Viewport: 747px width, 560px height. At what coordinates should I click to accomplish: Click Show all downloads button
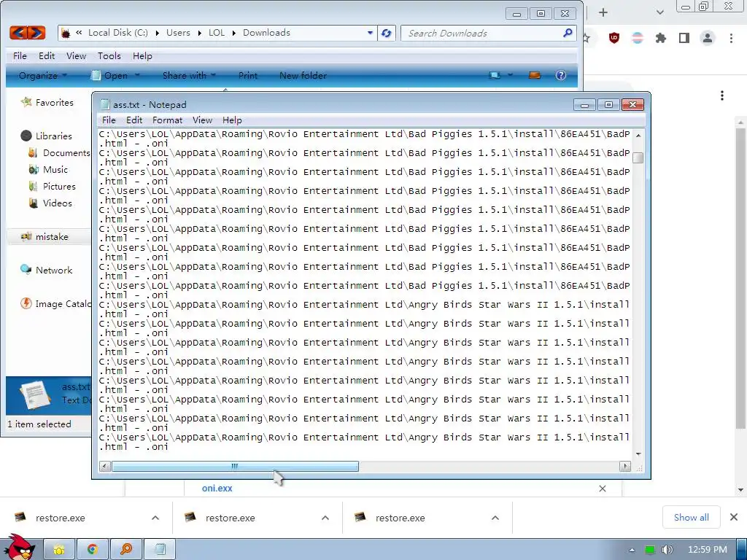[692, 517]
